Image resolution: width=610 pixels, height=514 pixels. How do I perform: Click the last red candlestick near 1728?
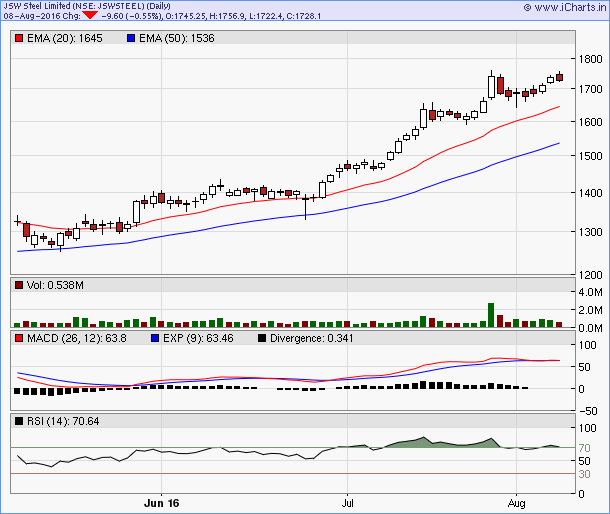(x=559, y=77)
